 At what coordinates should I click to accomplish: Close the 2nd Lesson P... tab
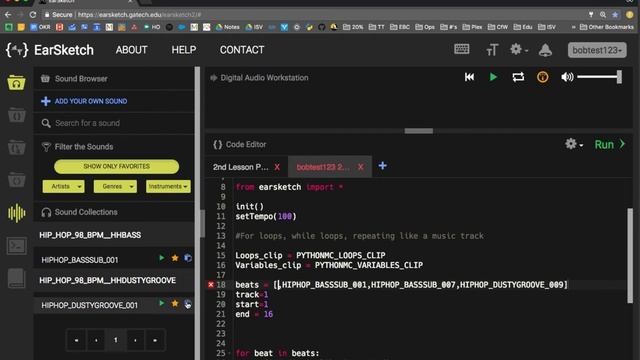pyautogui.click(x=277, y=167)
